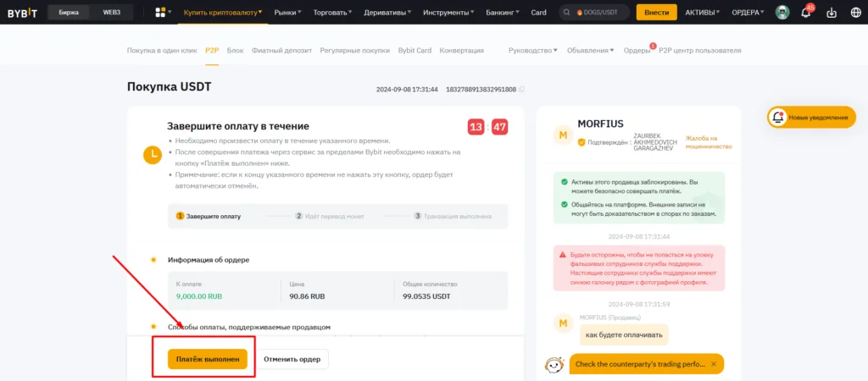Screen dimensions: 868x381
Task: Click the MORFIUS seller avatar
Action: click(x=563, y=135)
